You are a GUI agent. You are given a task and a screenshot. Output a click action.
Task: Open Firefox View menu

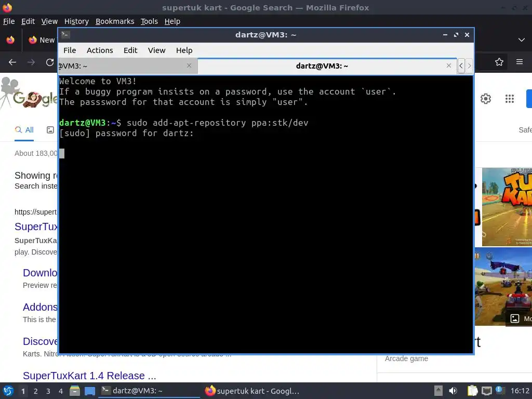[49, 21]
